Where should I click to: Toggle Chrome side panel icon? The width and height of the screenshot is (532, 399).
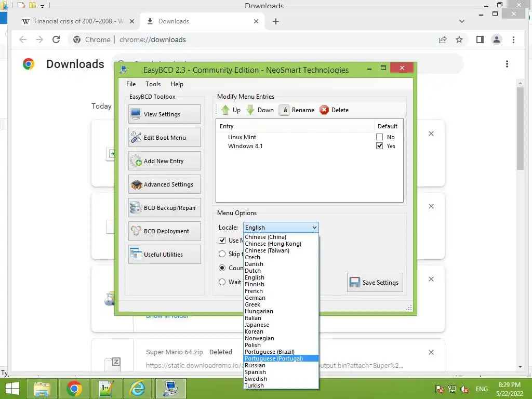[x=480, y=39]
